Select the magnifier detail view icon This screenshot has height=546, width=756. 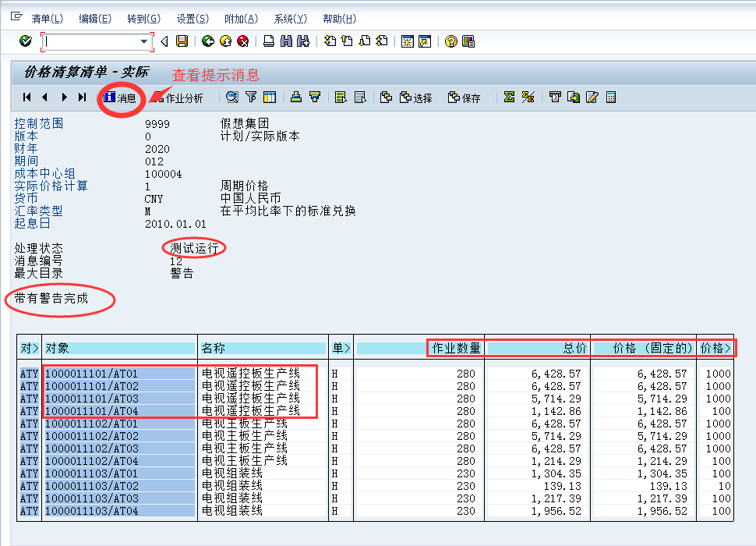point(233,97)
